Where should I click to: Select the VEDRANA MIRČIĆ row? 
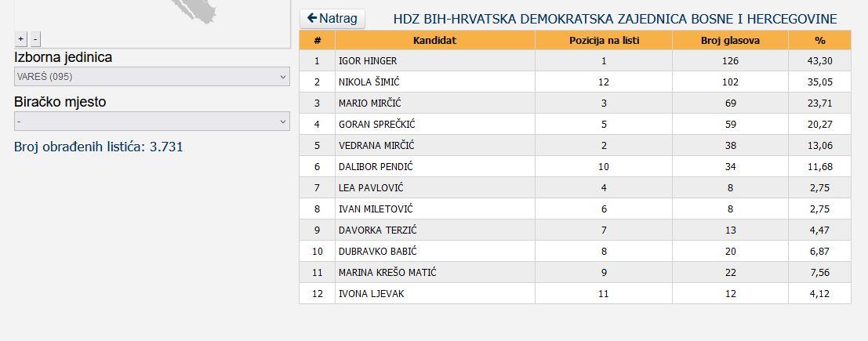click(x=576, y=146)
